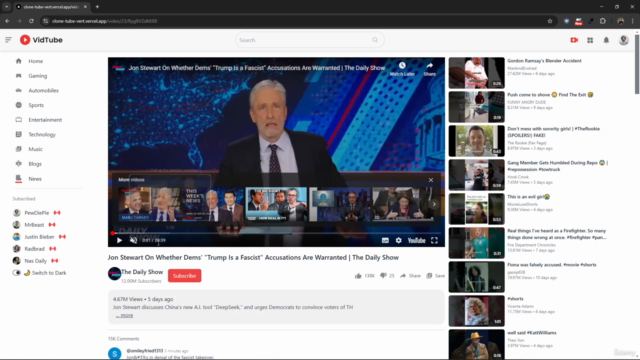
Task: Click the browser address bar URL
Action: point(104,21)
